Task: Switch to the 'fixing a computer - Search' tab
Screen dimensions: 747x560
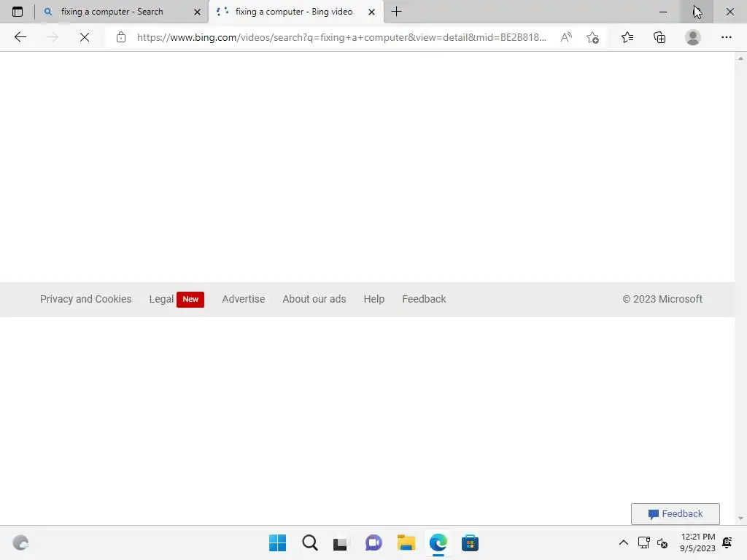Action: click(x=122, y=12)
